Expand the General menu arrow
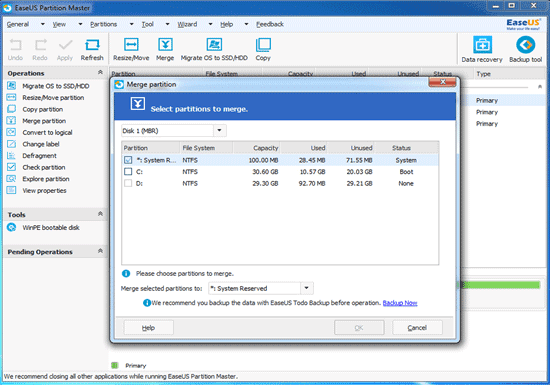The image size is (550, 385). pyautogui.click(x=42, y=24)
